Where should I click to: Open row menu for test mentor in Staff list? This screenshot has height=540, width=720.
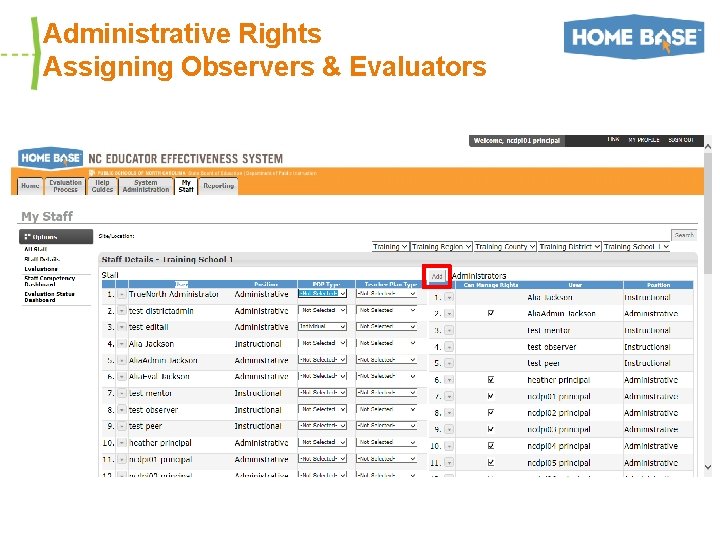point(122,393)
